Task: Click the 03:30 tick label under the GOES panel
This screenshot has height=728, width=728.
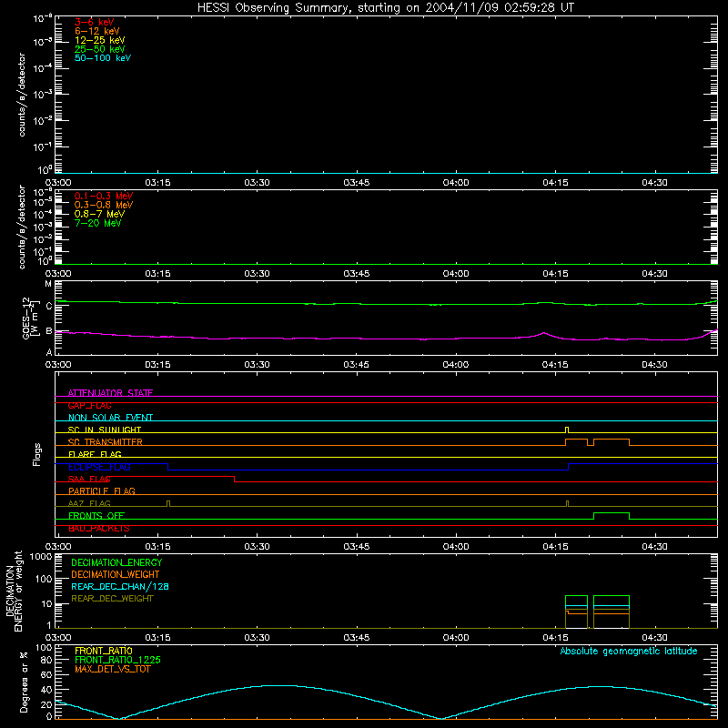Action: point(257,365)
